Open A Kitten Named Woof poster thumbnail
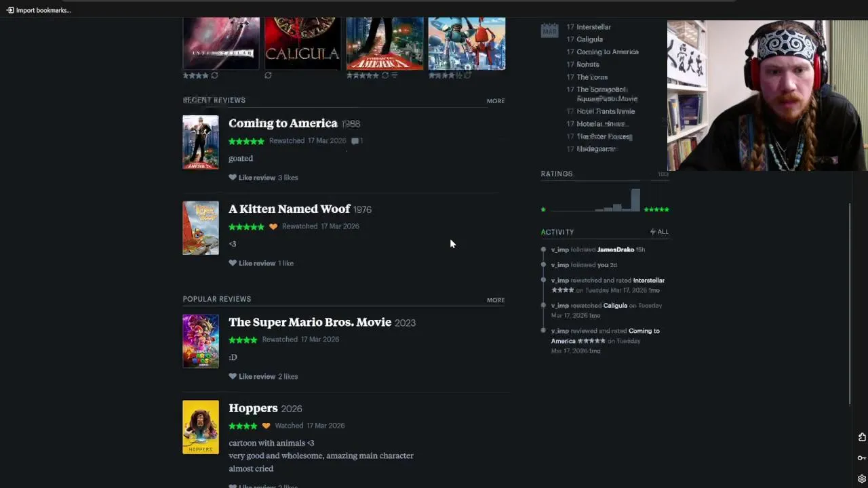The width and height of the screenshot is (868, 488). (x=201, y=228)
